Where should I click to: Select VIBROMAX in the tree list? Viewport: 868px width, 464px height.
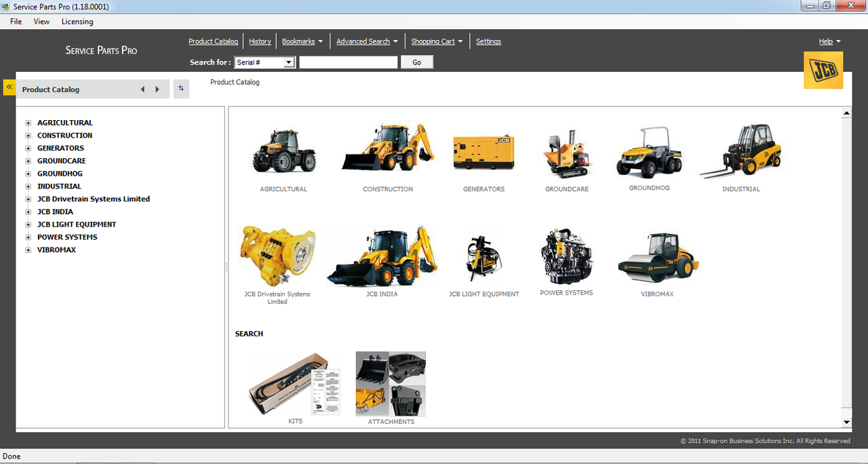[56, 250]
